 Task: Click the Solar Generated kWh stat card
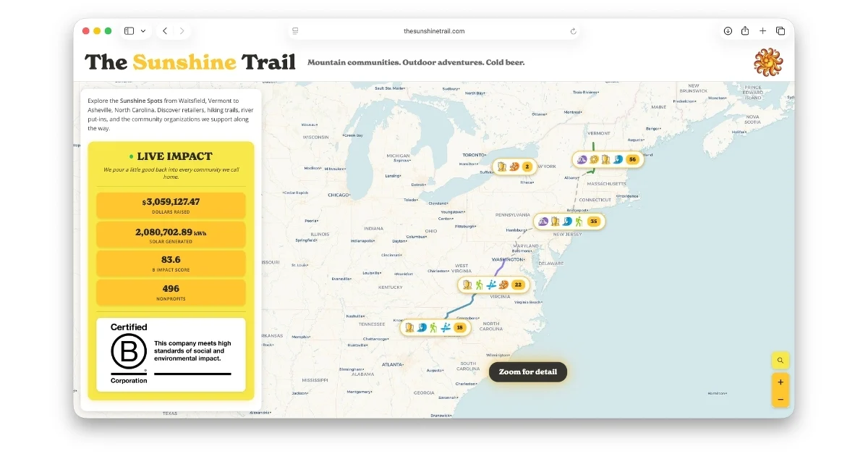tap(171, 235)
